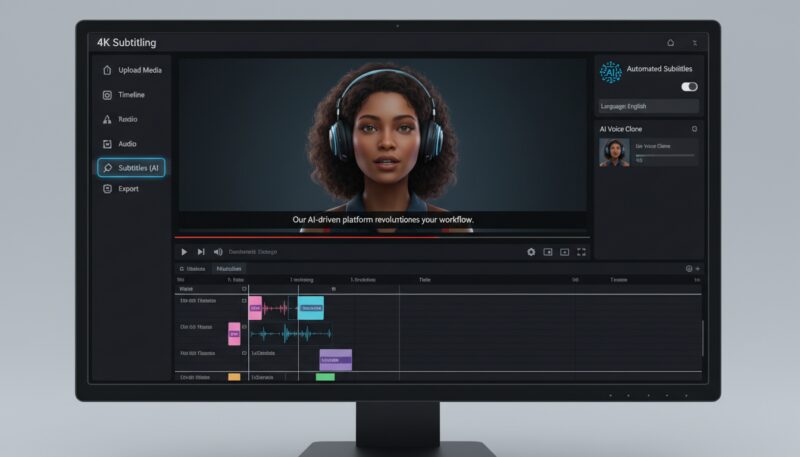Image resolution: width=800 pixels, height=457 pixels.
Task: Select the cyan clip on first track
Action: (311, 308)
